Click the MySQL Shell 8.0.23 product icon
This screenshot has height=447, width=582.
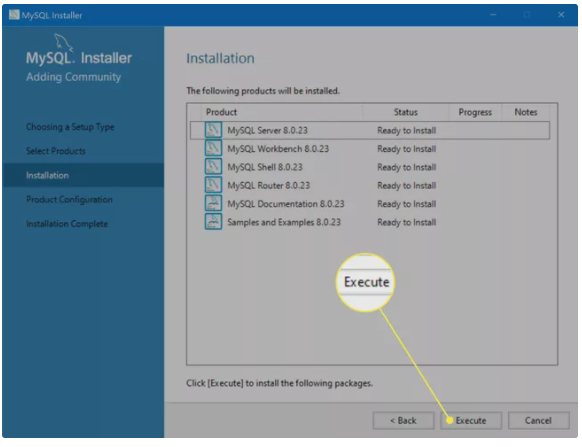pyautogui.click(x=213, y=167)
